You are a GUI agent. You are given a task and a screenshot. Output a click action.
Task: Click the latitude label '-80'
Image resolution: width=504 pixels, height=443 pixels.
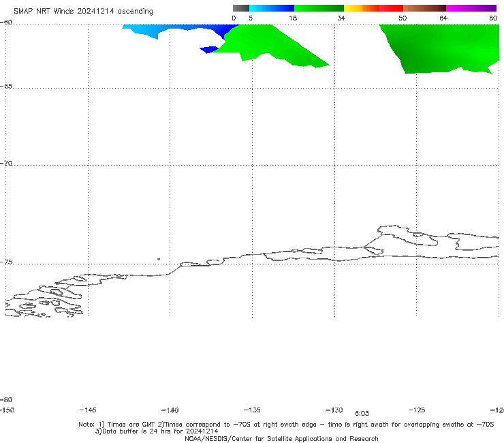pos(6,399)
